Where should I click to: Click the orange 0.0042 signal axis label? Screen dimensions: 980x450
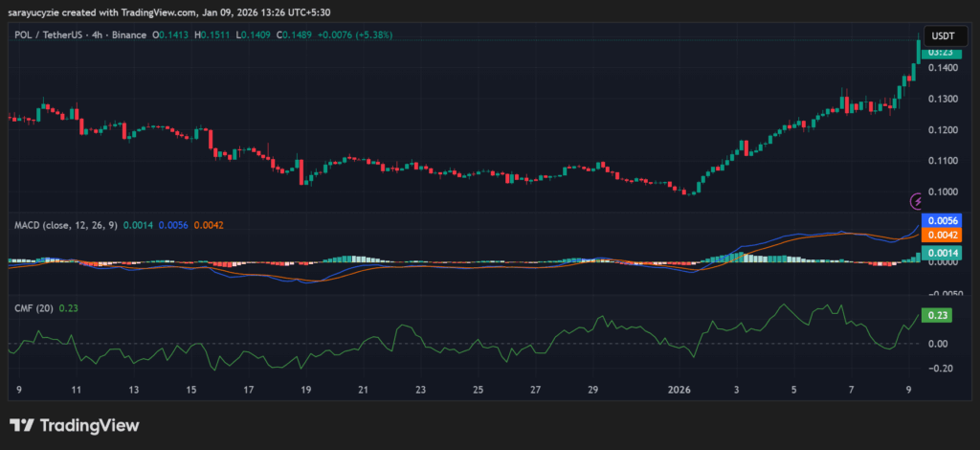coord(940,235)
